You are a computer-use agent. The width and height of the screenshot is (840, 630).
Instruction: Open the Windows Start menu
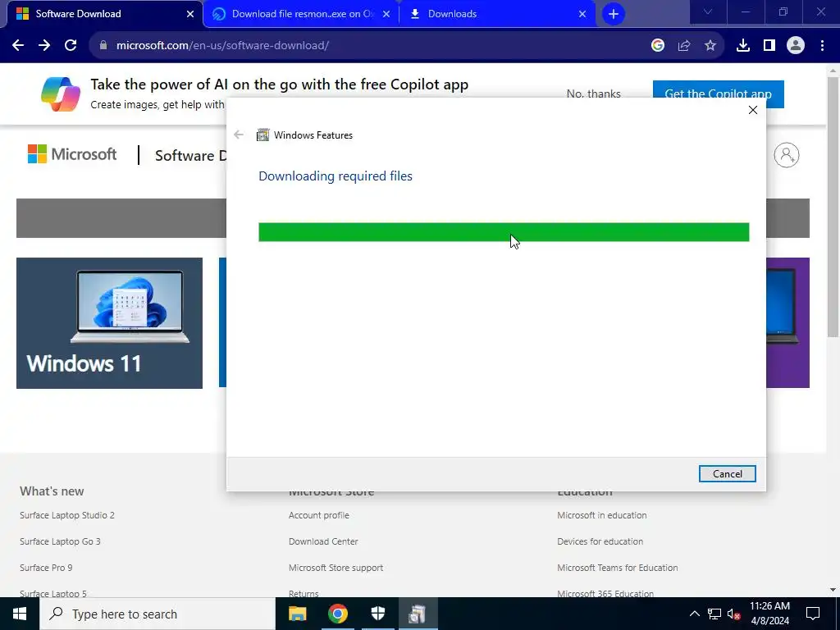[x=20, y=614]
